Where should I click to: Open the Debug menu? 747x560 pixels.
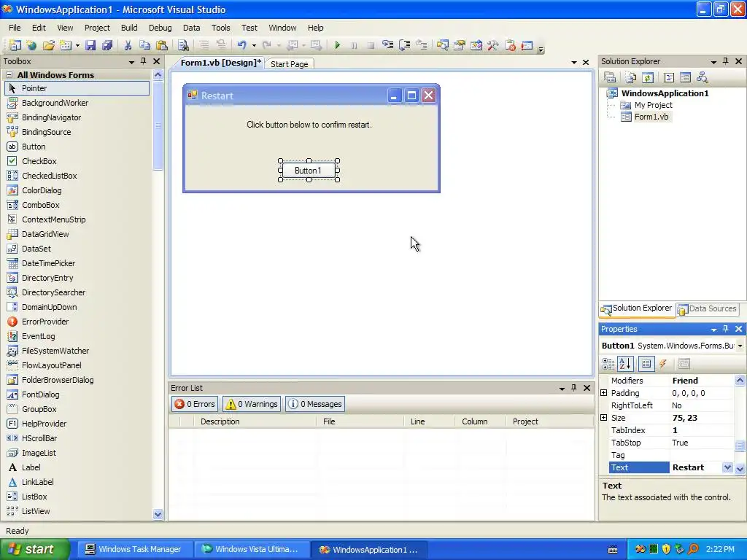click(x=160, y=28)
